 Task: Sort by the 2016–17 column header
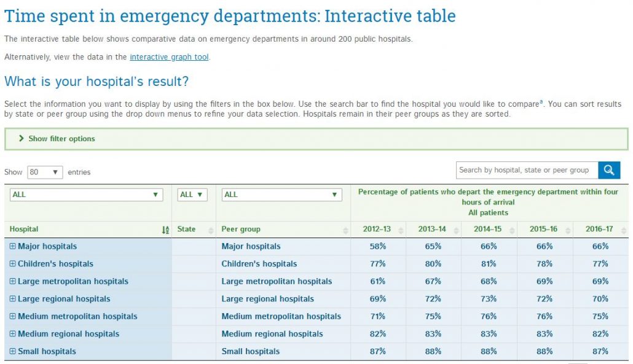point(599,230)
